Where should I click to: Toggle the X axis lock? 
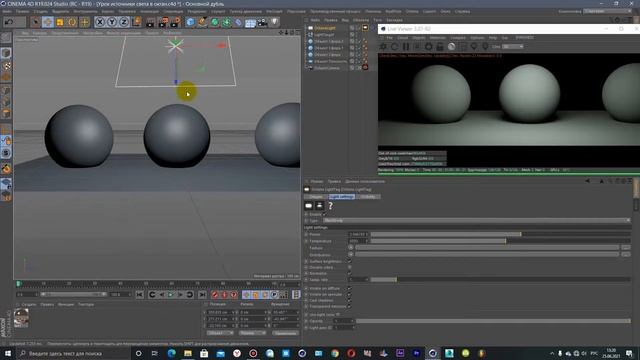click(100, 22)
